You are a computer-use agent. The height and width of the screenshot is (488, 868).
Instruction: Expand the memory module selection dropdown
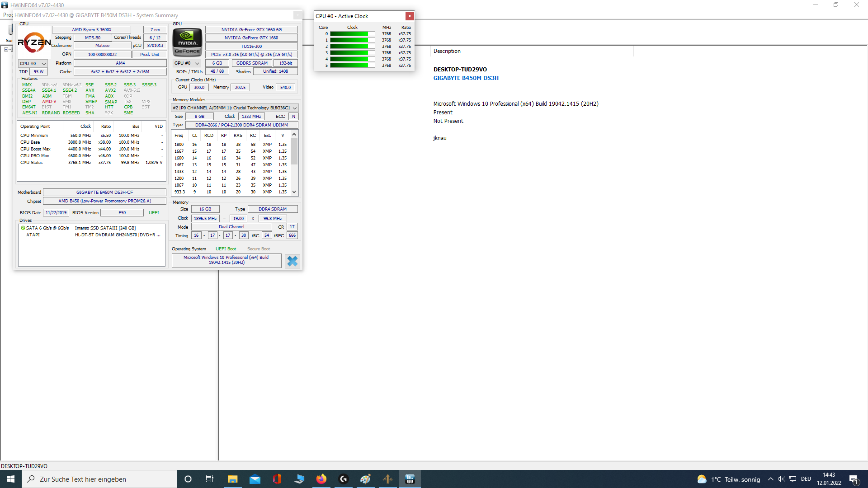tap(295, 108)
